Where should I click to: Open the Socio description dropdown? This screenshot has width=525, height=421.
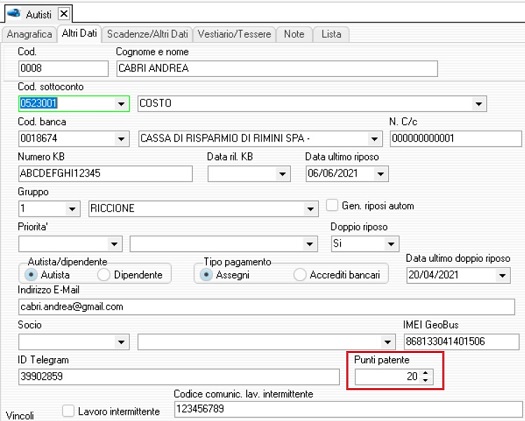tap(387, 342)
